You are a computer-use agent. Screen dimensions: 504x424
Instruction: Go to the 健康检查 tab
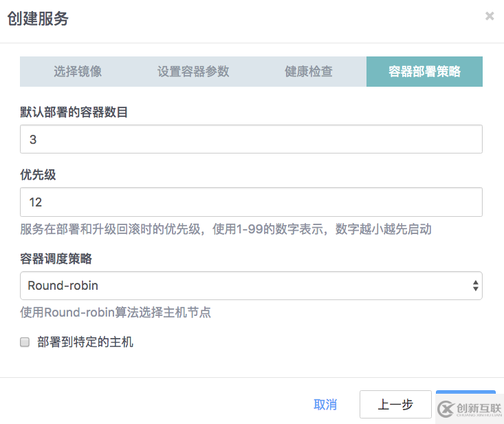309,72
